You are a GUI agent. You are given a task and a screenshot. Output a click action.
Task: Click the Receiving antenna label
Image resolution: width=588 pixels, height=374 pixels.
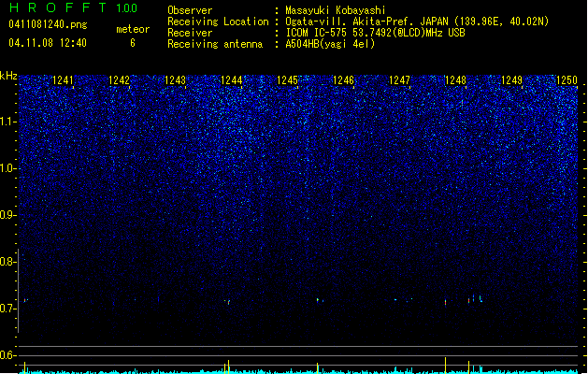coord(215,44)
